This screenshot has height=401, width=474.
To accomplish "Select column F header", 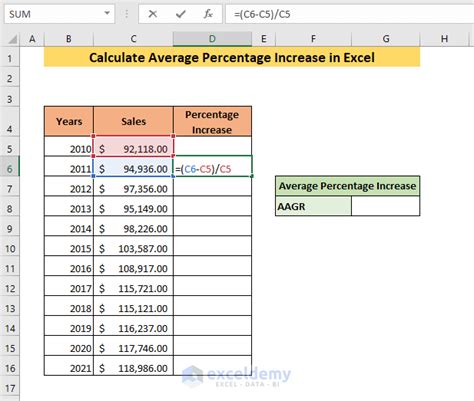I will (x=313, y=39).
